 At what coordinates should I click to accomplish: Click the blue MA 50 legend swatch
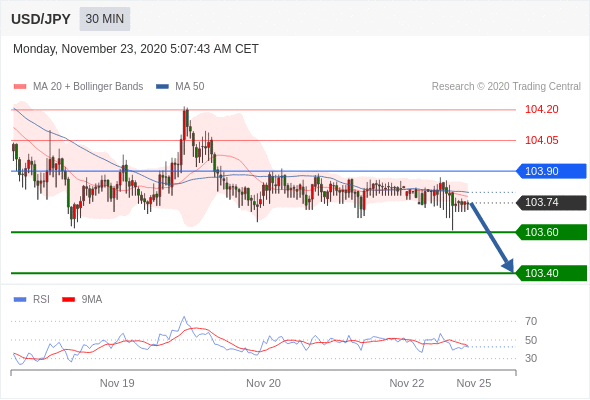(x=162, y=87)
